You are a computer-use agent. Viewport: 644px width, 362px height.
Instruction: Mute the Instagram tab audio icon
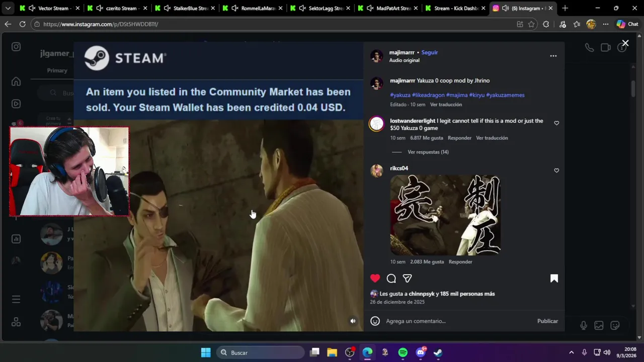[507, 8]
